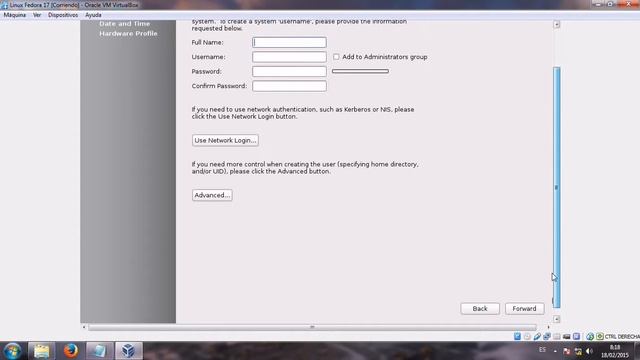Click the dark video capture status icon
Viewport: 640px width, 360px height.
point(567,336)
